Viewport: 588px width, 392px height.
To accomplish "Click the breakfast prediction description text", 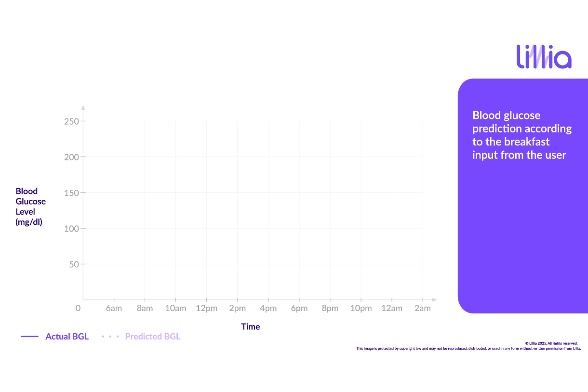I will 522,135.
